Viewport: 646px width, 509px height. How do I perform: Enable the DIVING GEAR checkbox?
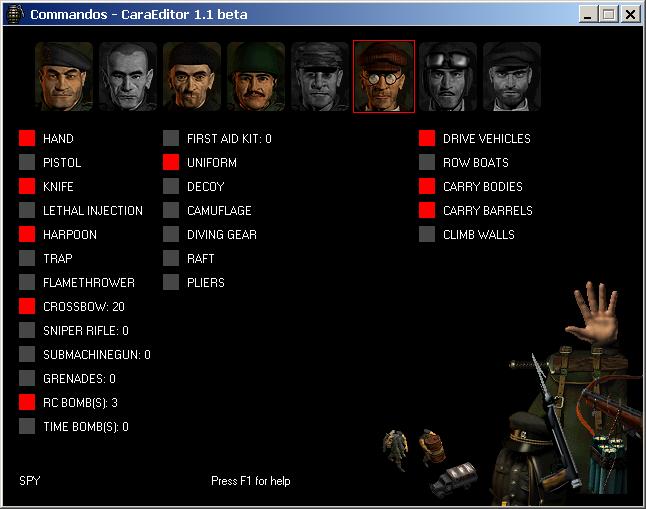pos(171,234)
